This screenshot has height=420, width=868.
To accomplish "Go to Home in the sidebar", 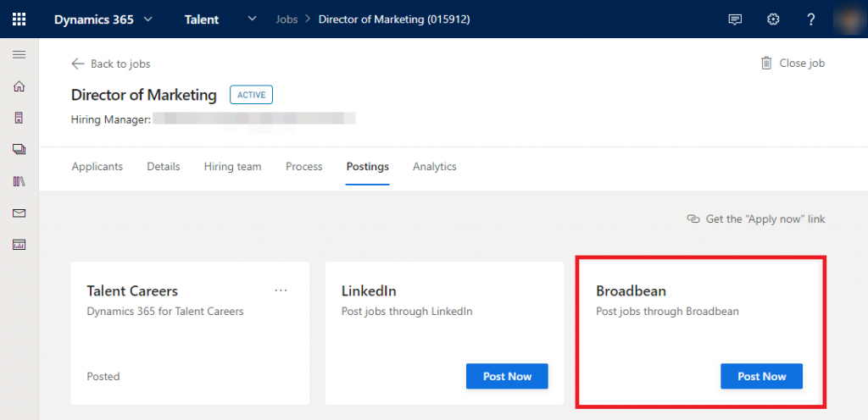I will [x=19, y=86].
